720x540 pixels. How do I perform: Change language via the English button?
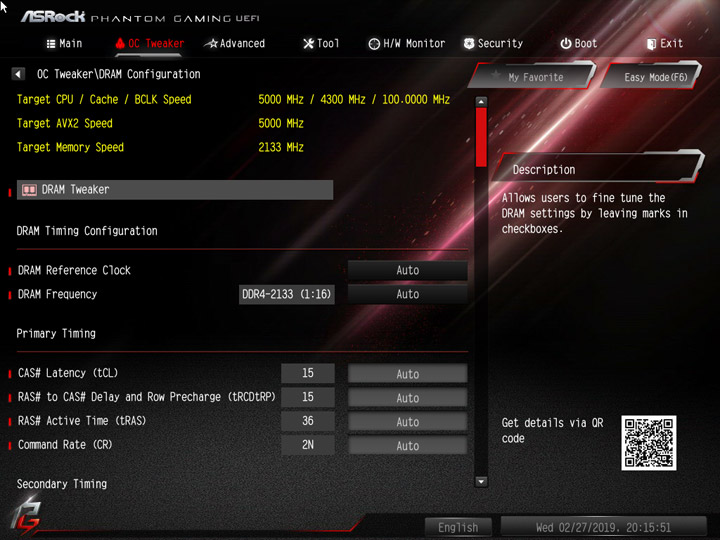458,527
